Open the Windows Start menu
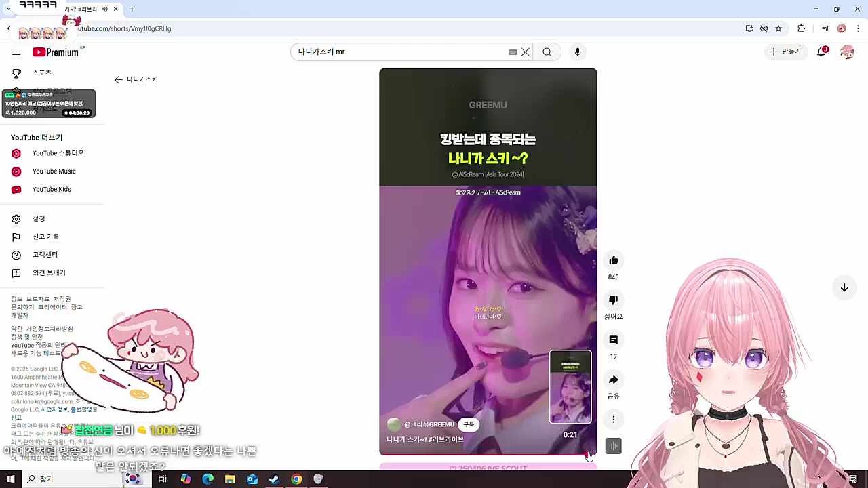Screen dimensions: 868x488 (10, 479)
